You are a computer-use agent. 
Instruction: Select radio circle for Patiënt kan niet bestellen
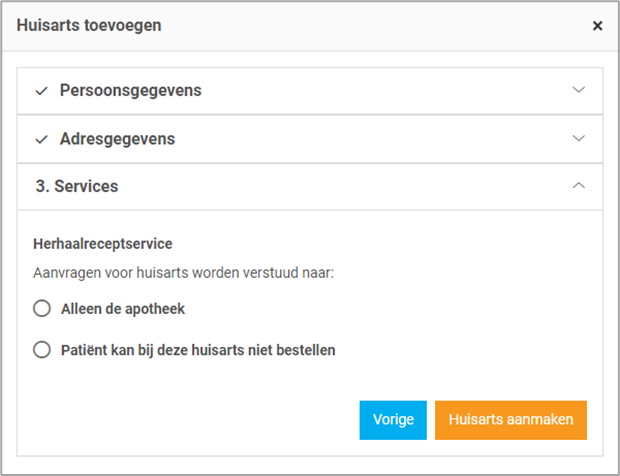coord(42,350)
